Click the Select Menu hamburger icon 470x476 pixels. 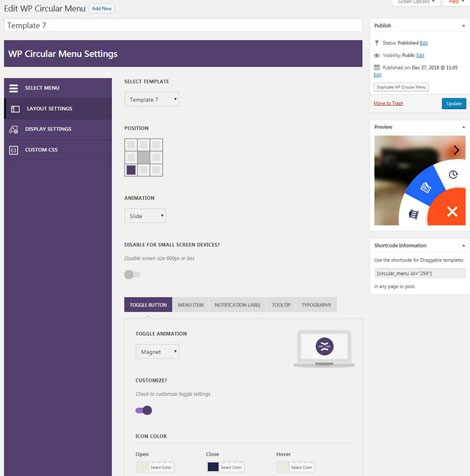[x=14, y=88]
